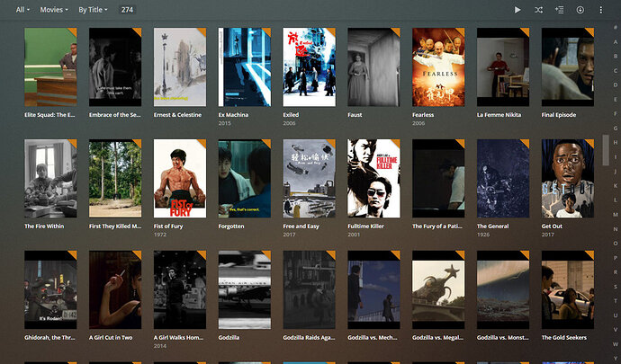621x364 pixels.
Task: Open the Ex Machina poster
Action: (x=245, y=67)
